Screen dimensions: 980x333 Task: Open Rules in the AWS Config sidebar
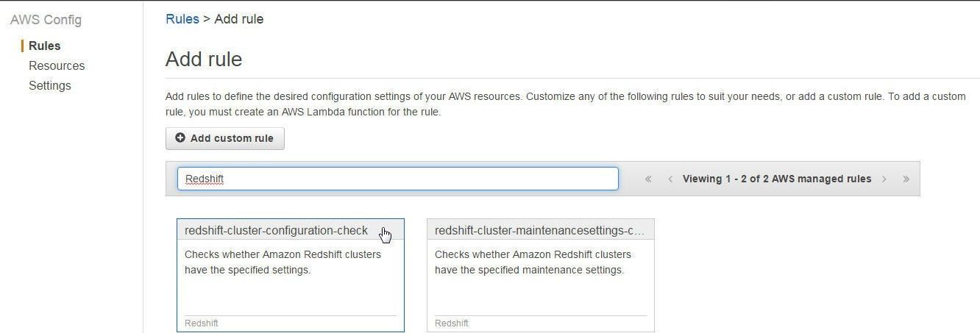point(44,46)
